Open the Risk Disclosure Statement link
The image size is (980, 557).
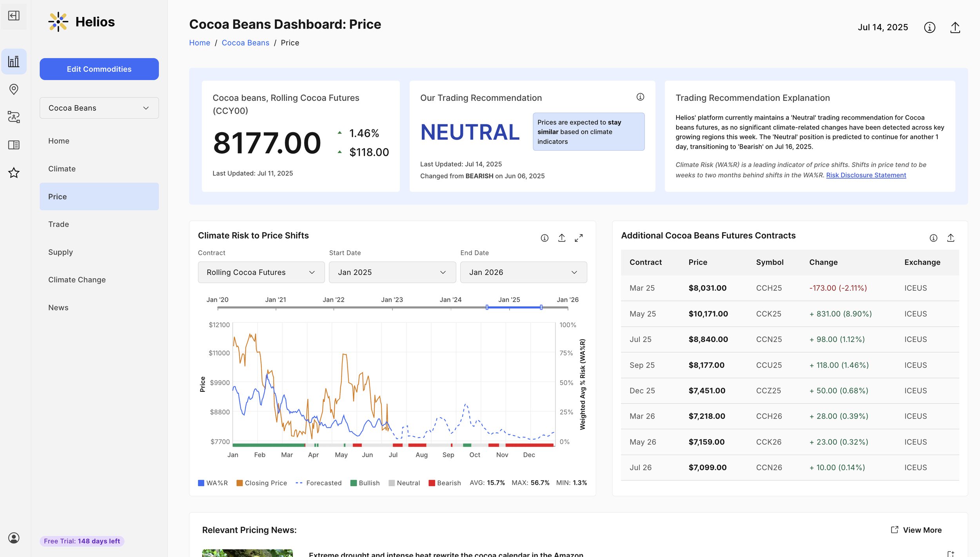[866, 175]
